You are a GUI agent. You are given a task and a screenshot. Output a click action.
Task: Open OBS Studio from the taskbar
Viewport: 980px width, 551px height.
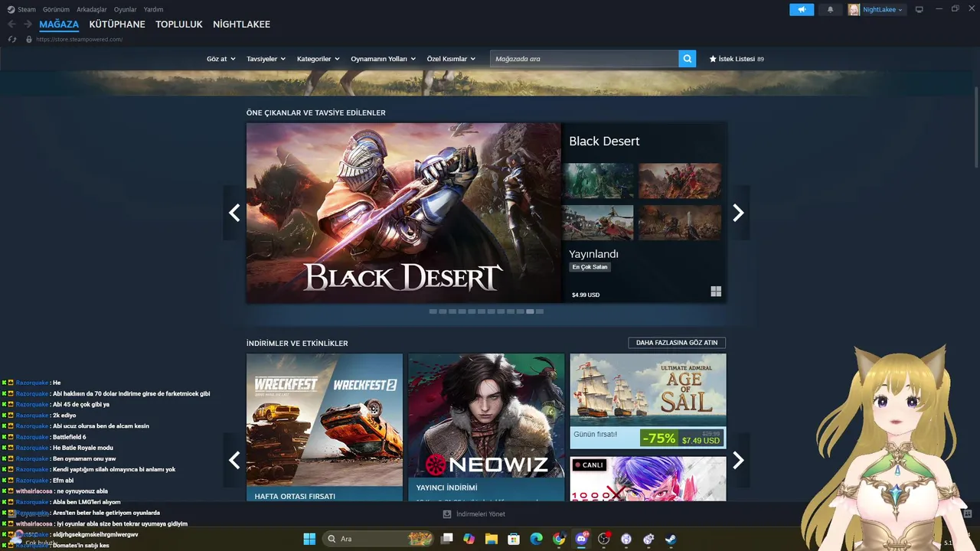604,539
